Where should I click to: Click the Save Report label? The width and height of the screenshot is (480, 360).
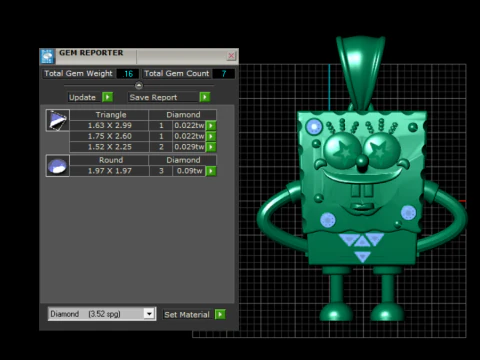153,97
